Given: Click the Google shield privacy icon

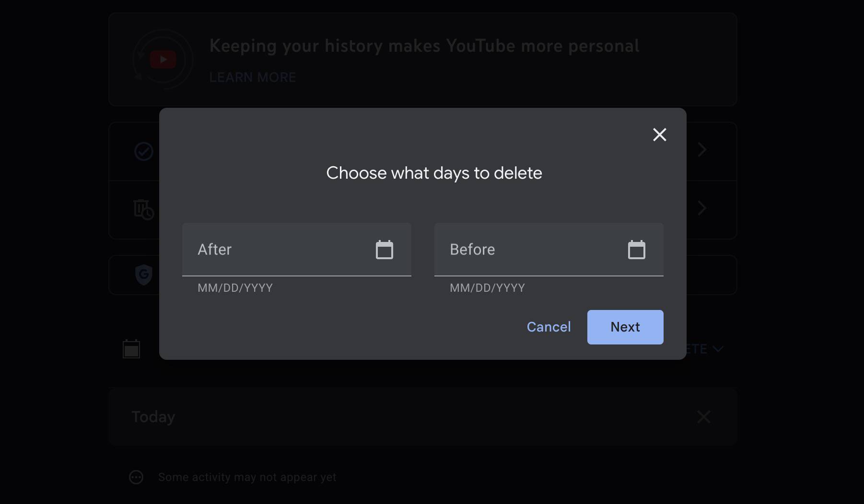Looking at the screenshot, I should [142, 275].
